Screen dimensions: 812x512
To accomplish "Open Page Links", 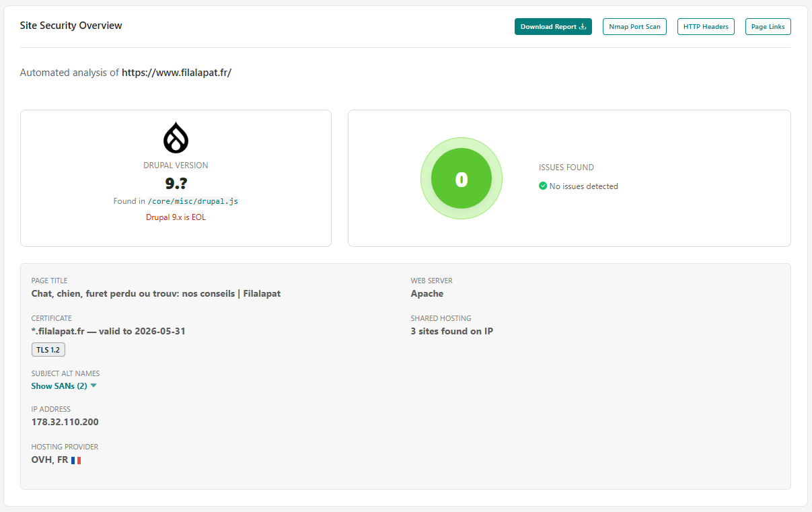I will (x=768, y=27).
